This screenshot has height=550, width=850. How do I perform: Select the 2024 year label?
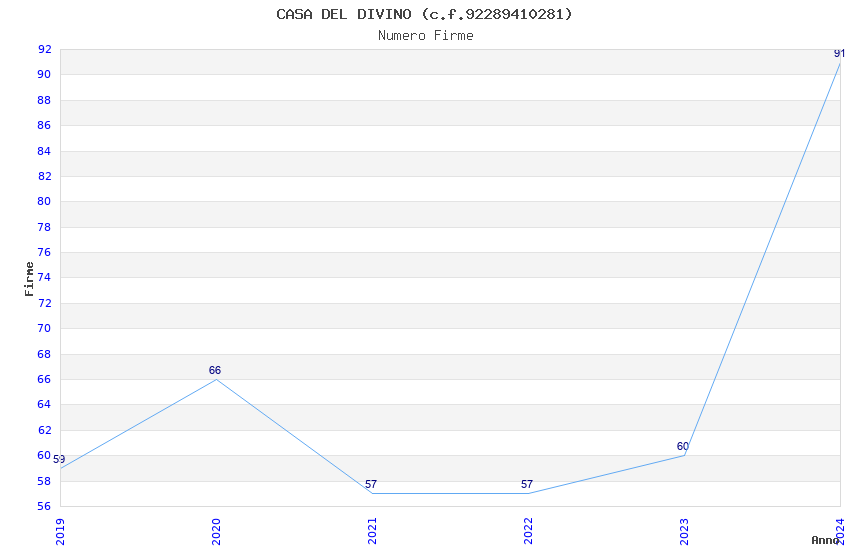pyautogui.click(x=840, y=532)
